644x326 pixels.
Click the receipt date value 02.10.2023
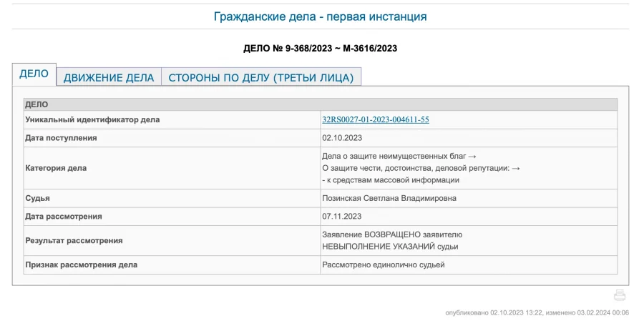click(342, 138)
